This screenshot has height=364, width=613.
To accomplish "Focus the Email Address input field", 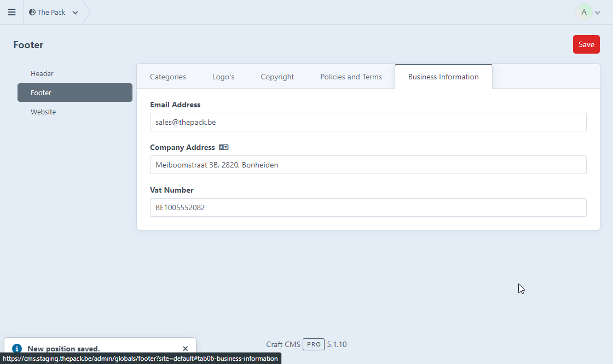I will [368, 122].
